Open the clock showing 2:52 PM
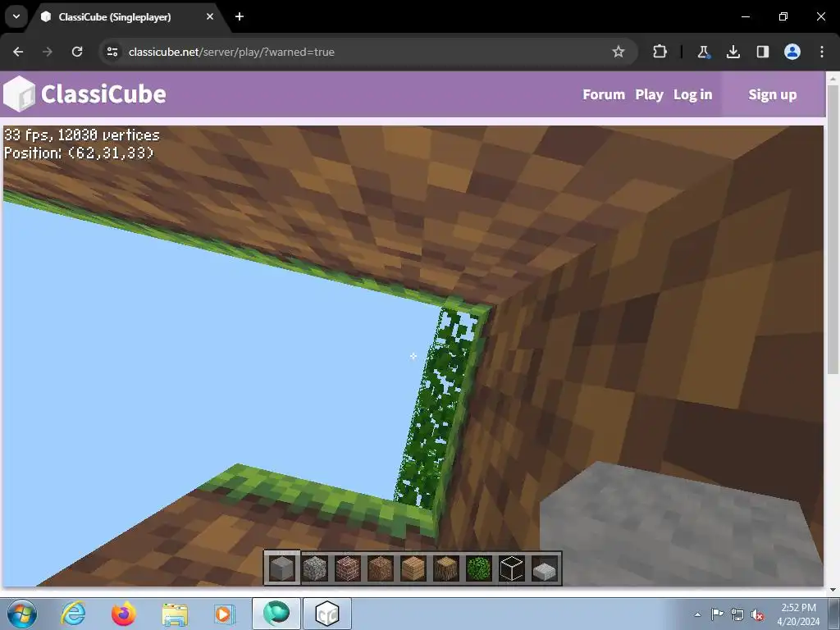The height and width of the screenshot is (630, 840). [798, 614]
